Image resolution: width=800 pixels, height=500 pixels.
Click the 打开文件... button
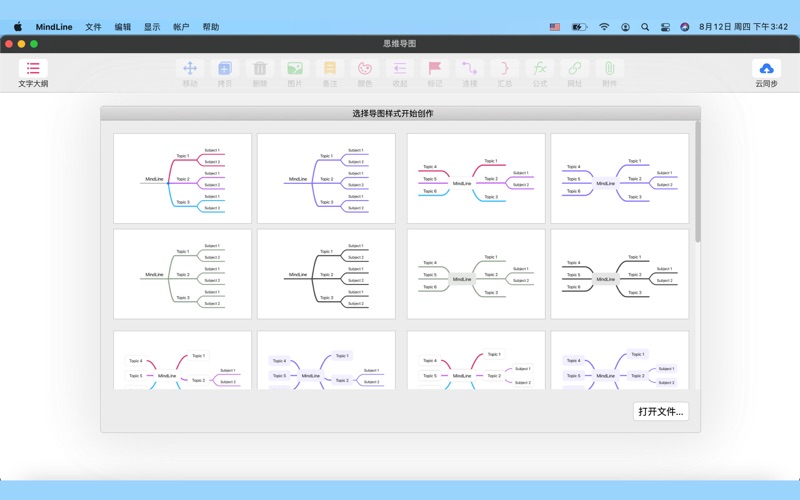click(x=661, y=411)
